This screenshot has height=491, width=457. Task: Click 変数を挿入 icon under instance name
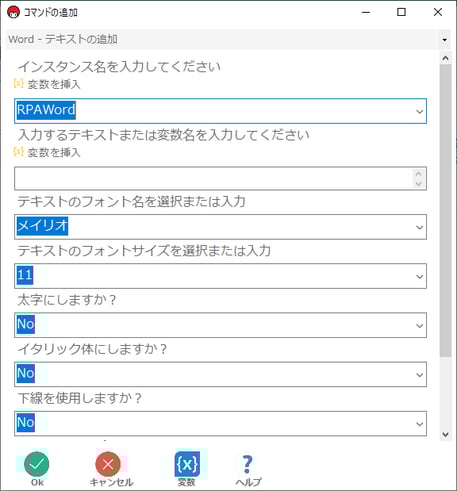[19, 84]
